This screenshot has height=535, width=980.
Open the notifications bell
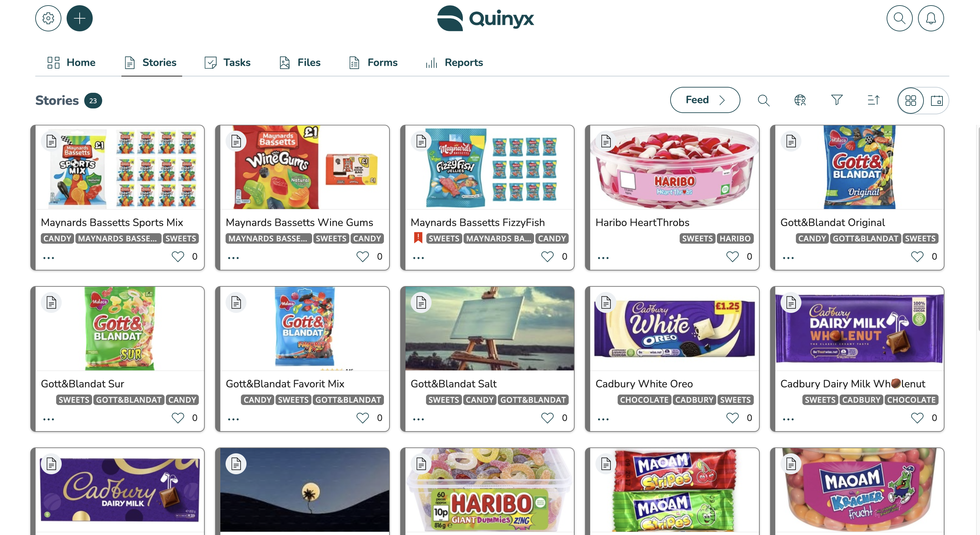coord(931,18)
